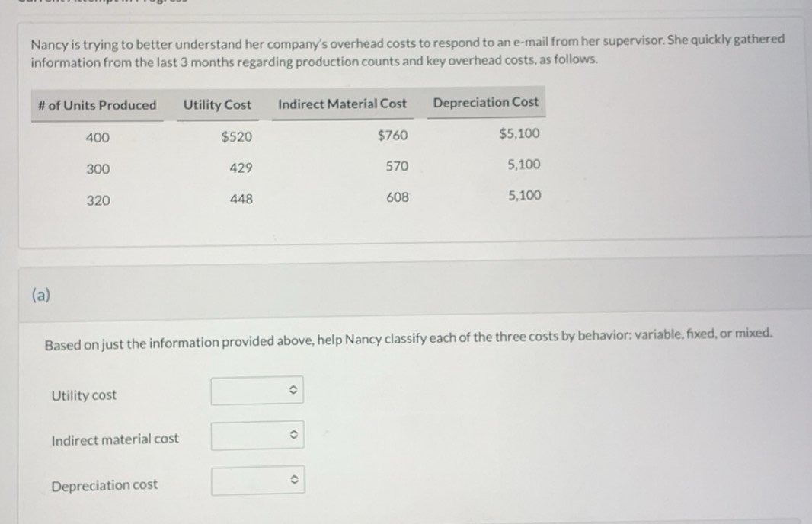812x524 pixels.
Task: Click the $5,100 depreciation value with dollar sign
Action: coord(519,134)
